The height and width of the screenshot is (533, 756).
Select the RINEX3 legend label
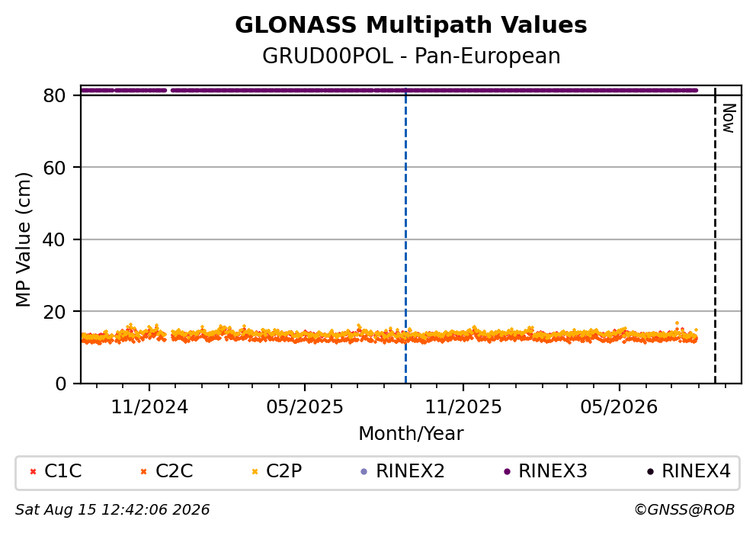[x=553, y=470]
